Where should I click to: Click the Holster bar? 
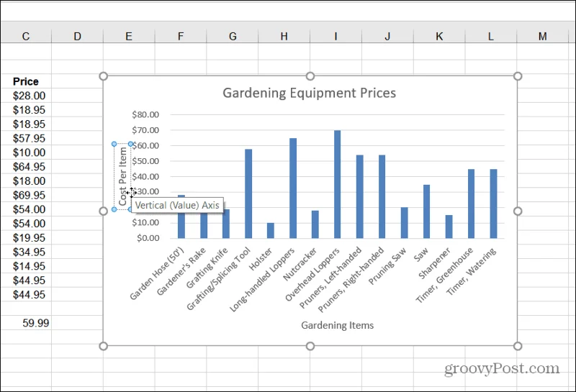pyautogui.click(x=271, y=230)
